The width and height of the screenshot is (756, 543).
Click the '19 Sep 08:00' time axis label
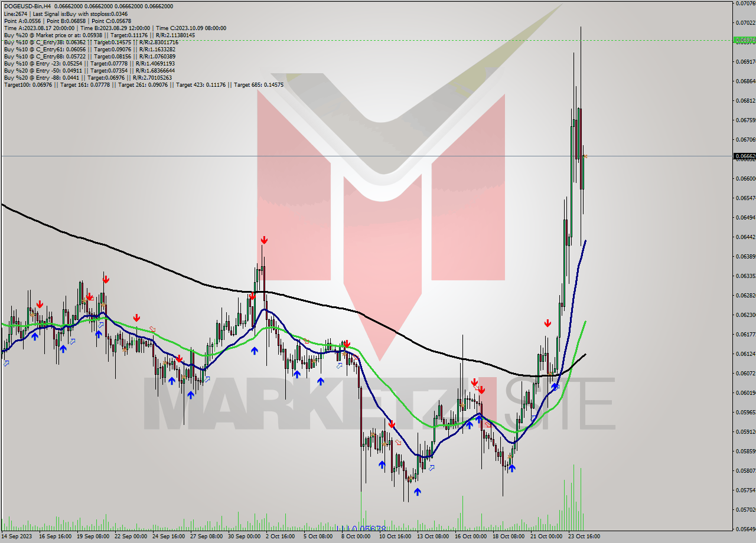[93, 537]
